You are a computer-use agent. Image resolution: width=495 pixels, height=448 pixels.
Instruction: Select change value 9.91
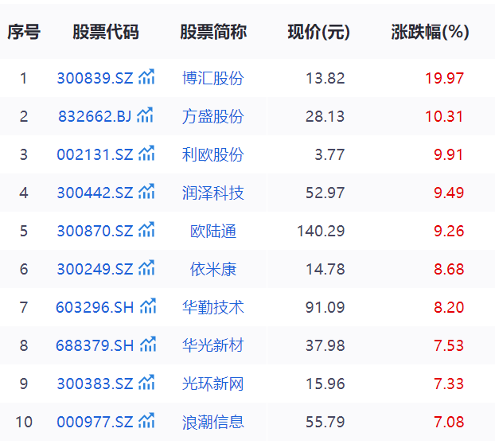(449, 154)
